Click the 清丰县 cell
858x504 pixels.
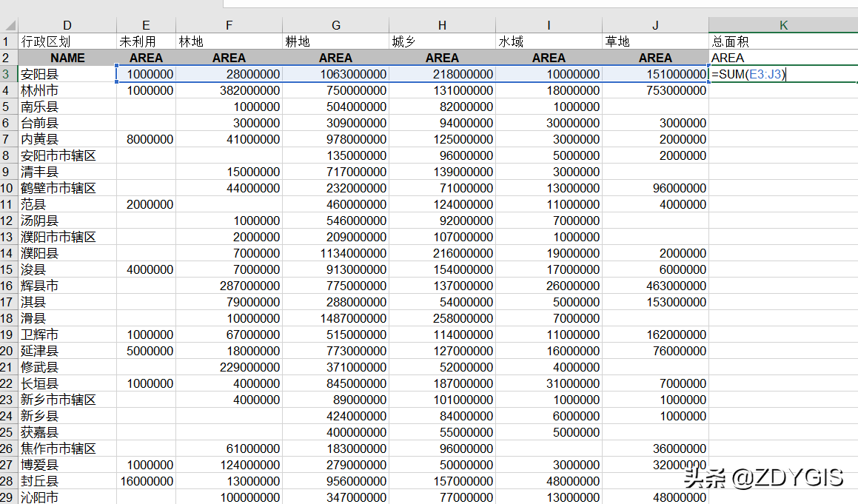(x=67, y=172)
